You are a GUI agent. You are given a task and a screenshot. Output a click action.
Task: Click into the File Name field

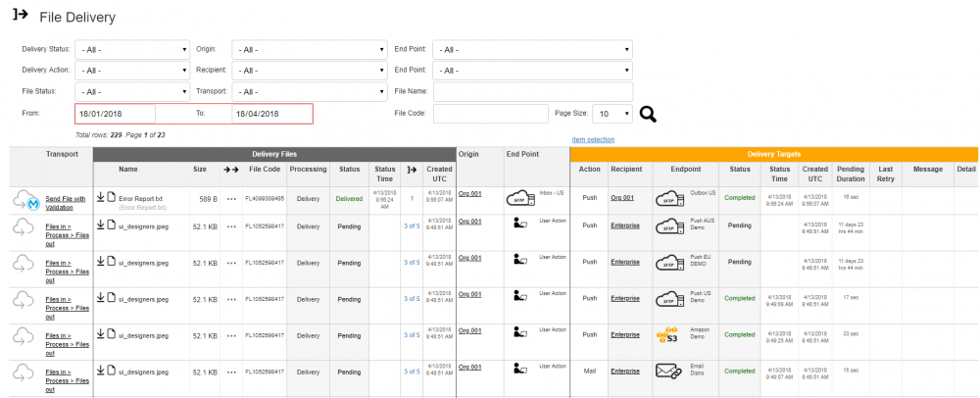(532, 92)
